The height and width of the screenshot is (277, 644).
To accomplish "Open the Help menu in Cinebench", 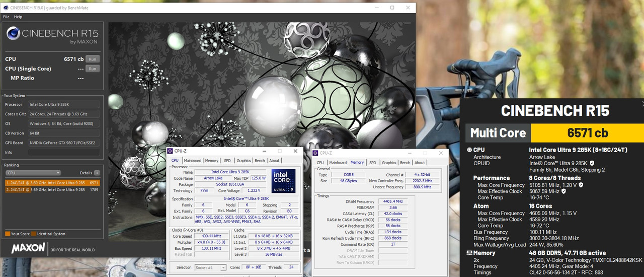I will click(18, 17).
